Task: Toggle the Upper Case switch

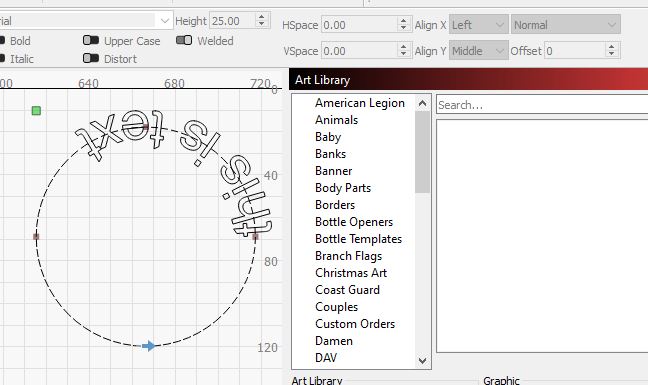Action: click(x=91, y=40)
